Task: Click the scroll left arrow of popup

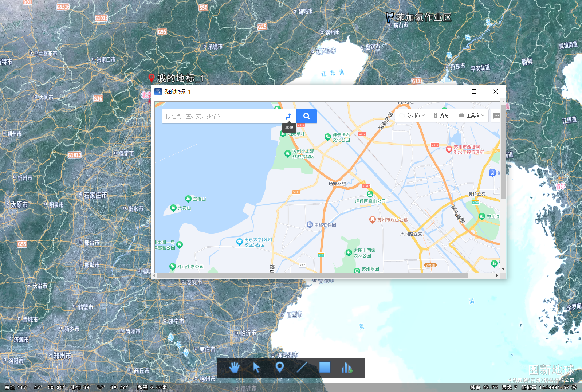Action: [x=154, y=276]
